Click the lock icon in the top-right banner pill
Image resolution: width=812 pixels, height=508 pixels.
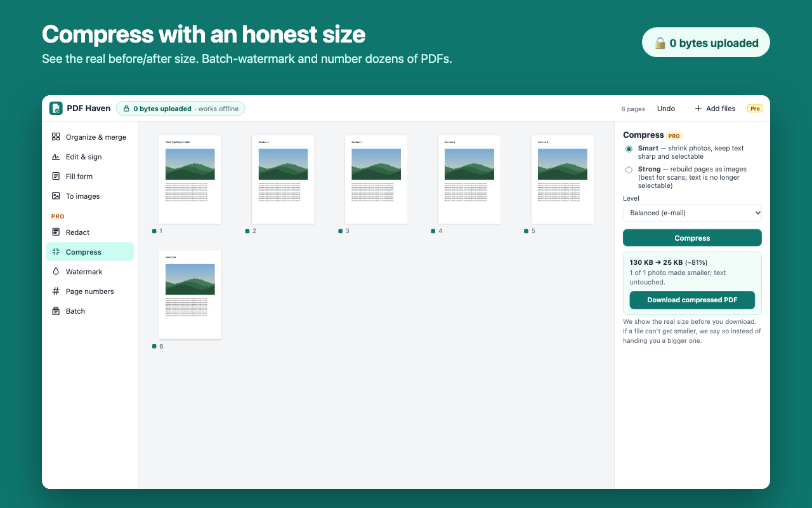pyautogui.click(x=660, y=43)
